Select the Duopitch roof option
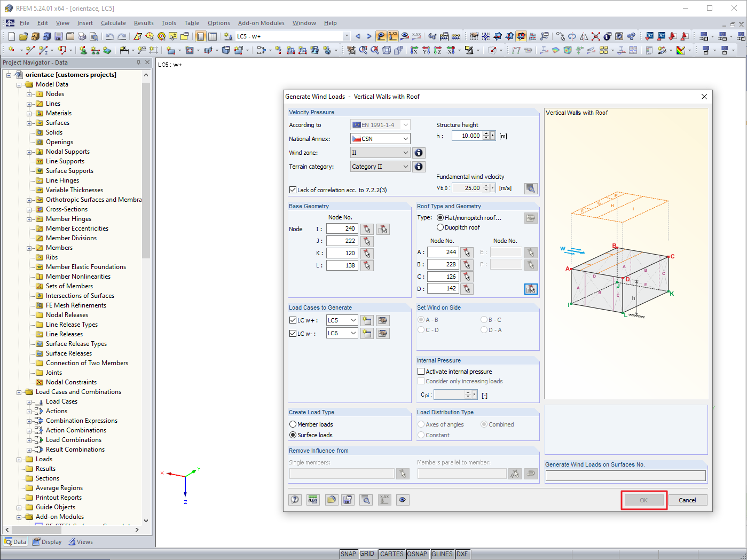The image size is (747, 560). point(439,227)
